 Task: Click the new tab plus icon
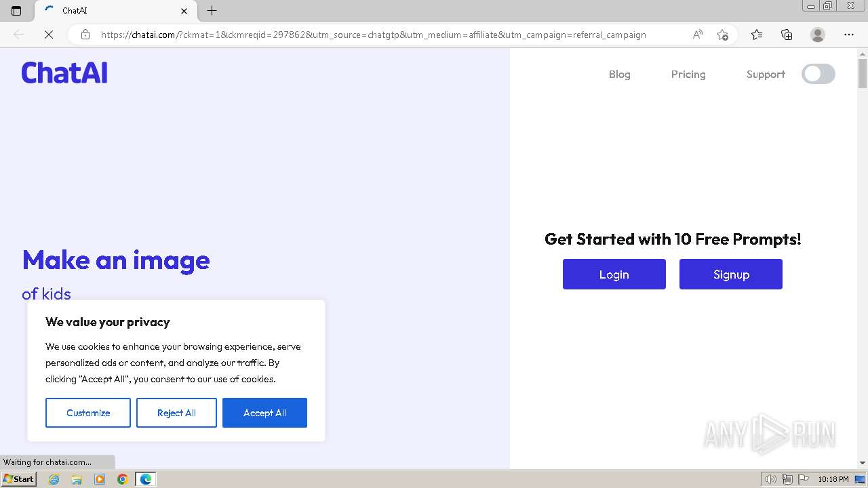pos(212,11)
